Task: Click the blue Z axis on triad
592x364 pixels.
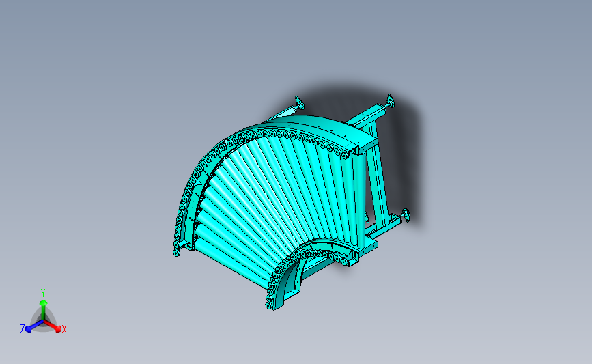Action: tap(34, 326)
